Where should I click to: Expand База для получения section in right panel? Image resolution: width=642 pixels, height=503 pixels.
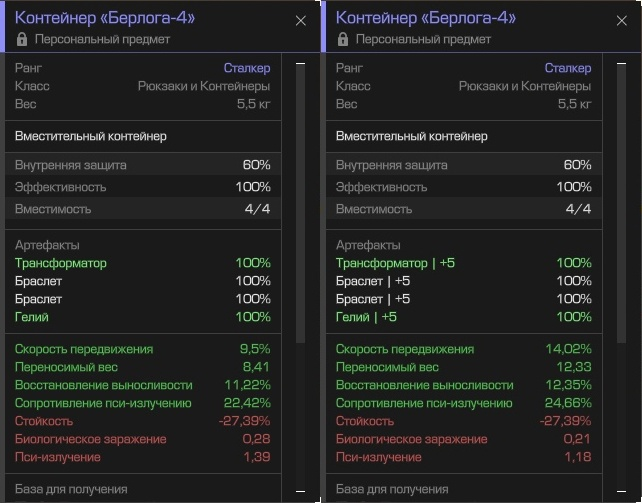coord(392,489)
